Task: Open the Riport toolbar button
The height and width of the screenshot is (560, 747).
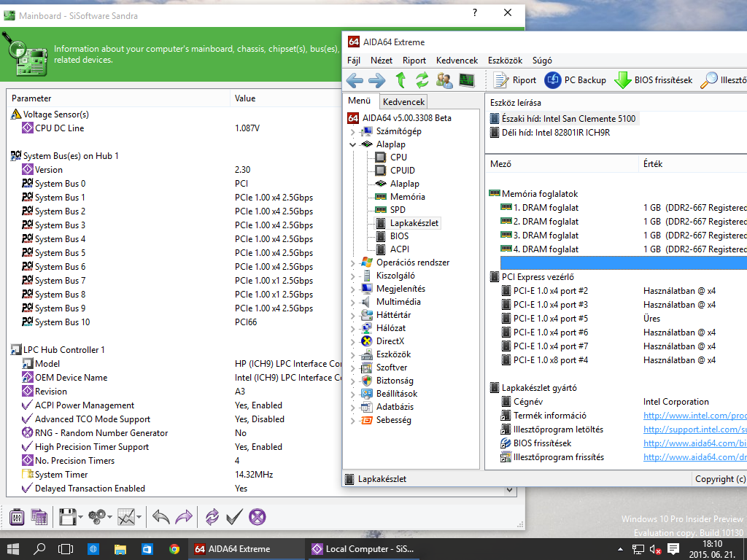Action: tap(514, 80)
